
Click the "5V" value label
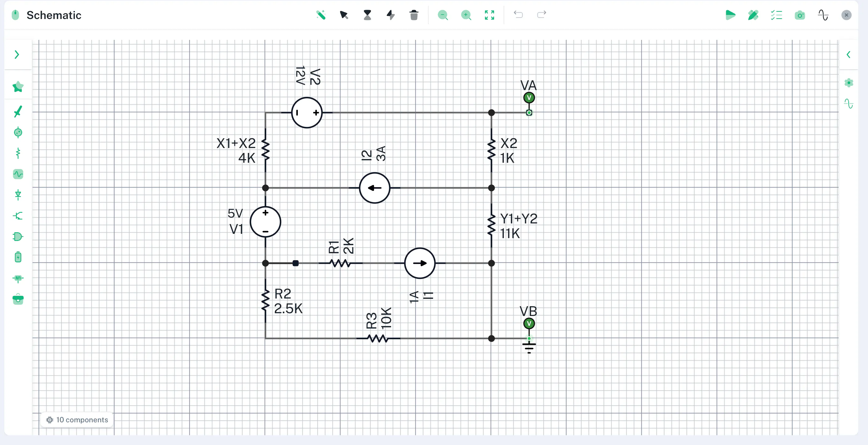(x=235, y=213)
